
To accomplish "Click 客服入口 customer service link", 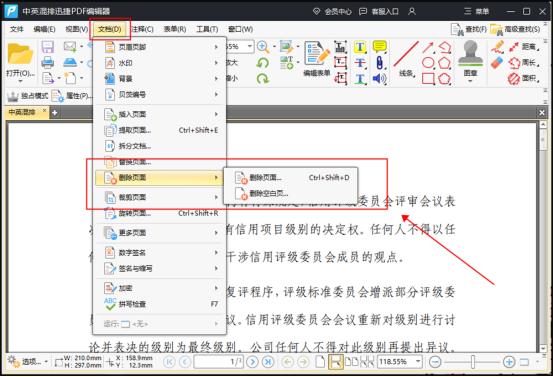I will point(378,12).
